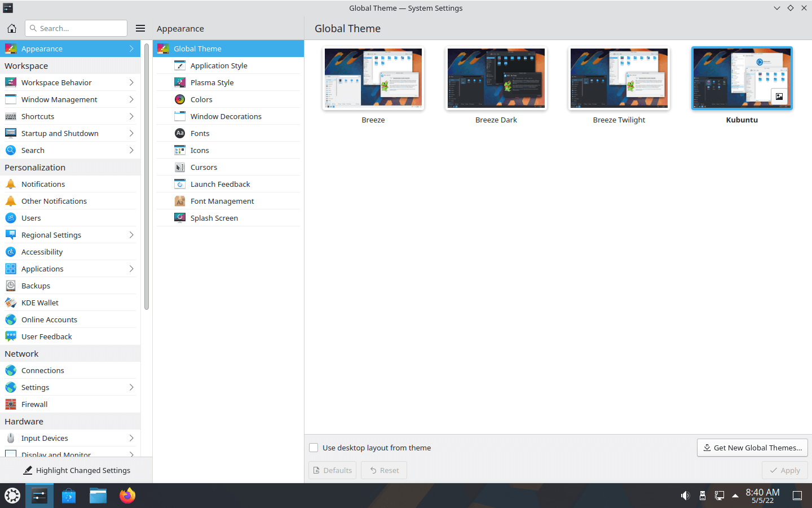Click the Colors color-wheel icon

180,99
